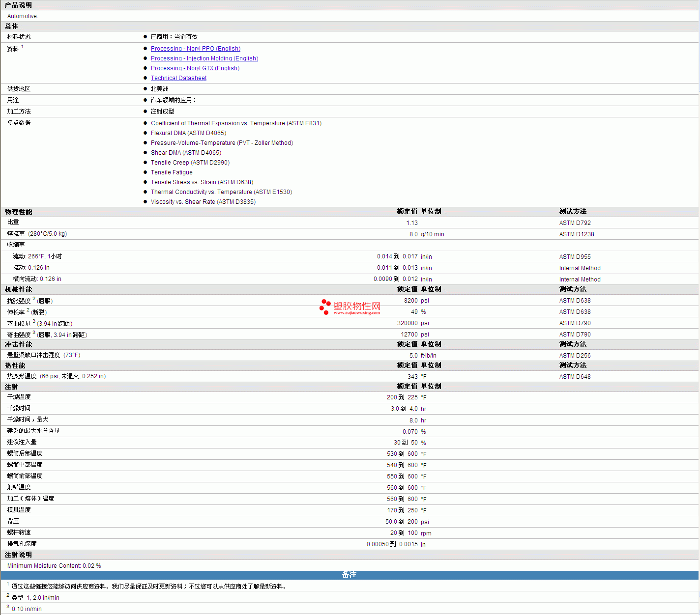700x615 pixels.
Task: Click the 干燥温度 row label
Action: tap(19, 397)
